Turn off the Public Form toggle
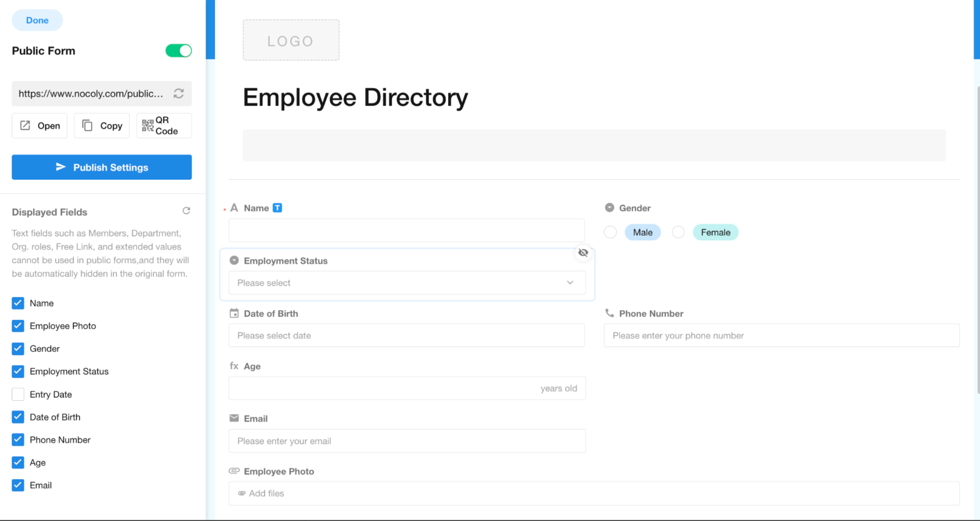Screen dimensions: 980x521 [179, 51]
